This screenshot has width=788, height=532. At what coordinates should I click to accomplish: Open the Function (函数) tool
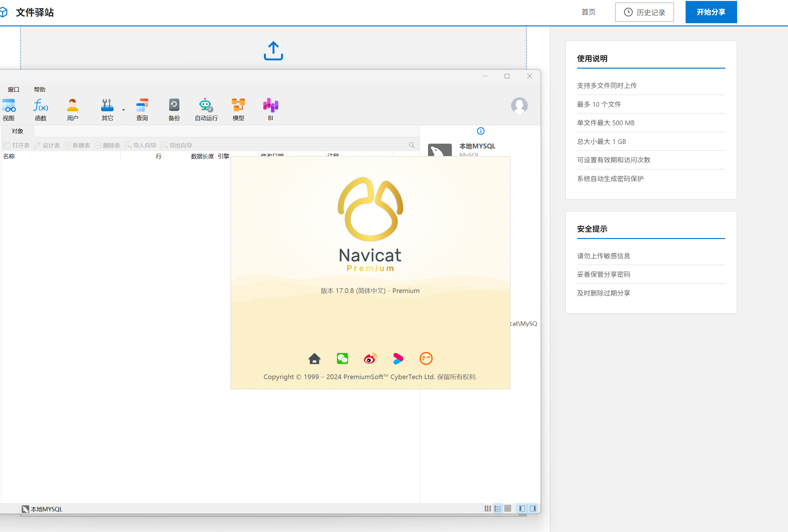pyautogui.click(x=40, y=109)
